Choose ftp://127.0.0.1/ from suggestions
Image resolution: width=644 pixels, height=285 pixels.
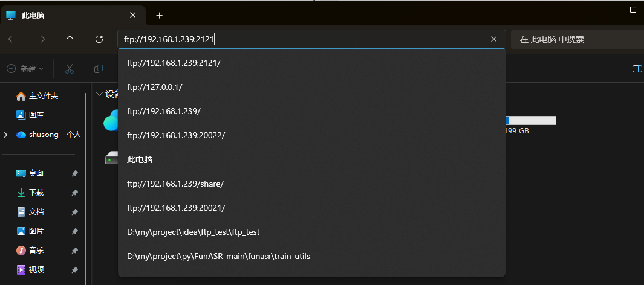click(154, 87)
